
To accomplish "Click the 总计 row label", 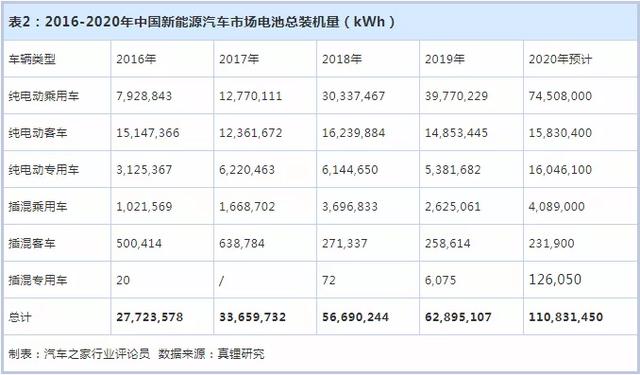I will pyautogui.click(x=20, y=317).
